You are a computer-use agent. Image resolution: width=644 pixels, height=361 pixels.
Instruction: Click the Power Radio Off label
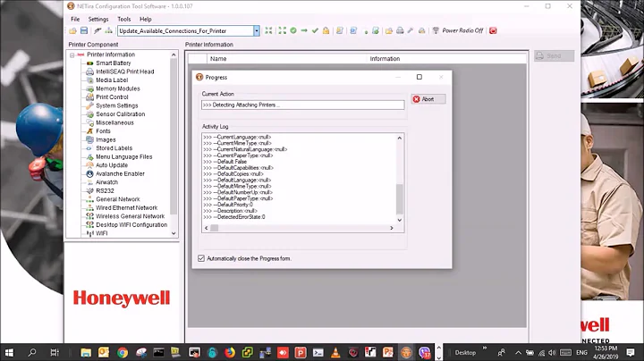462,30
